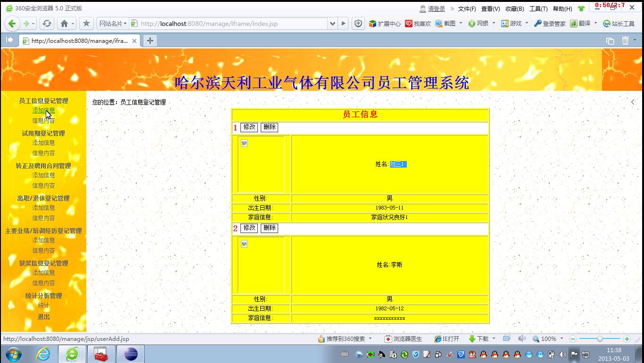
Task: Open 扩展中心 extension center
Action: tap(385, 24)
